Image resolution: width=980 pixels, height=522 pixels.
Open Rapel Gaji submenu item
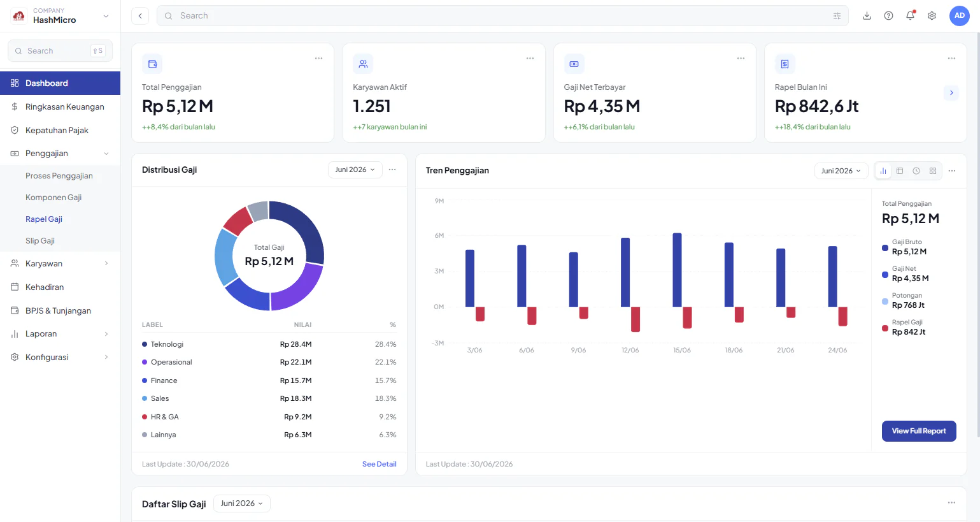tap(44, 219)
